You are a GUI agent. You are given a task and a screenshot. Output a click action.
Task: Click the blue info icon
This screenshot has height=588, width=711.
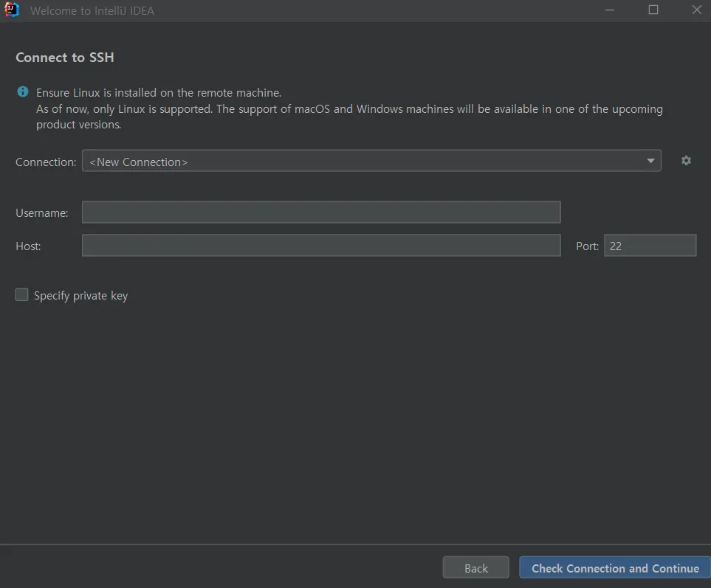point(23,92)
